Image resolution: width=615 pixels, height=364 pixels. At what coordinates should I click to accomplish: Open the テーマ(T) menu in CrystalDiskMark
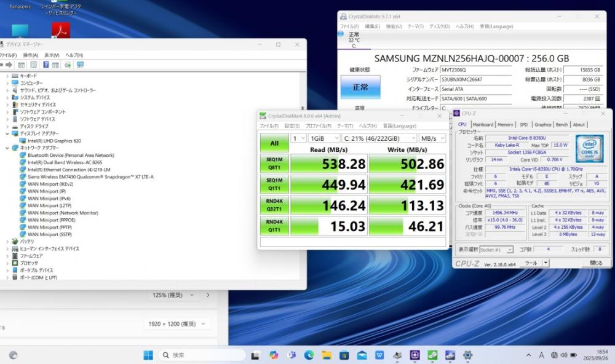point(346,126)
